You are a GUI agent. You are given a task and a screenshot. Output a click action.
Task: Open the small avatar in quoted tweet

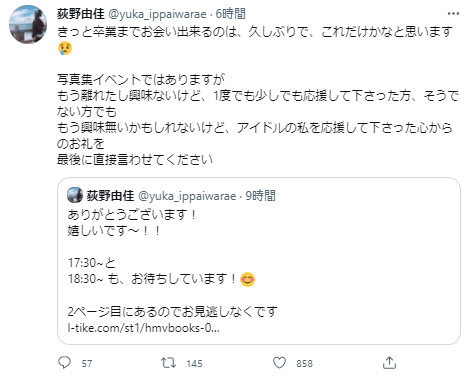click(x=75, y=195)
